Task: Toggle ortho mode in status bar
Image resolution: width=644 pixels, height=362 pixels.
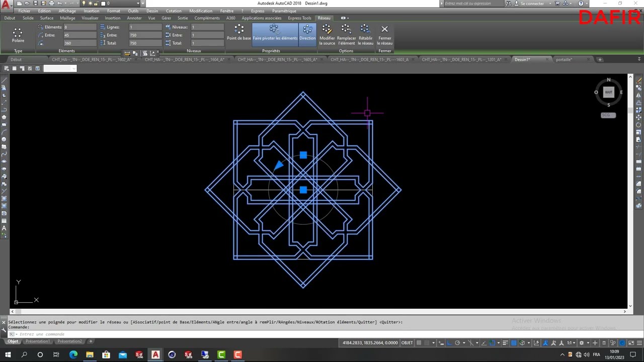Action: pyautogui.click(x=449, y=343)
